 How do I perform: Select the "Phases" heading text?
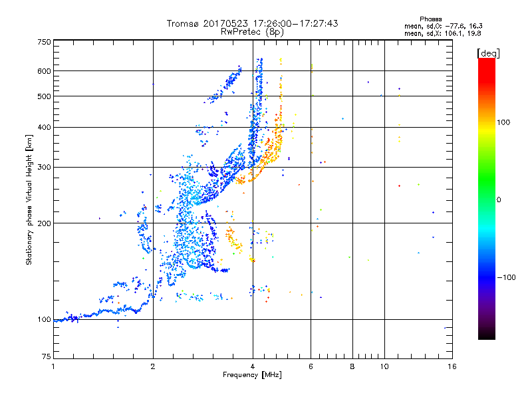point(430,19)
